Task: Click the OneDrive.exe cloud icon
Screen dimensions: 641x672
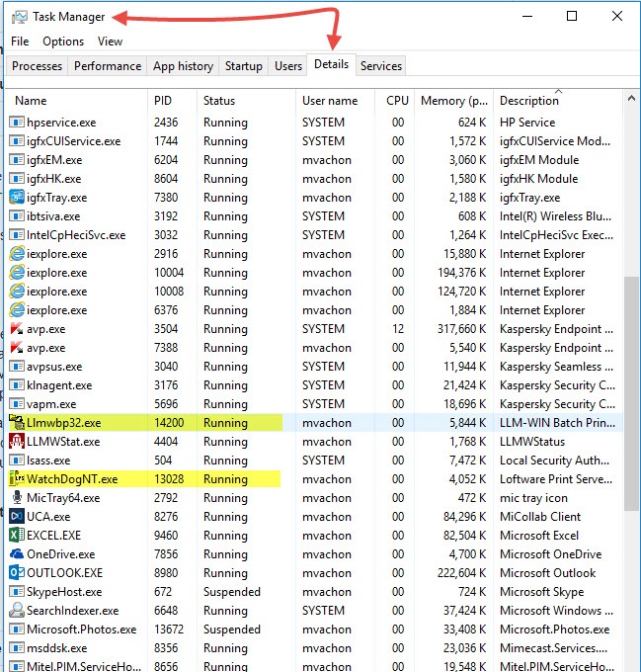Action: [17, 554]
